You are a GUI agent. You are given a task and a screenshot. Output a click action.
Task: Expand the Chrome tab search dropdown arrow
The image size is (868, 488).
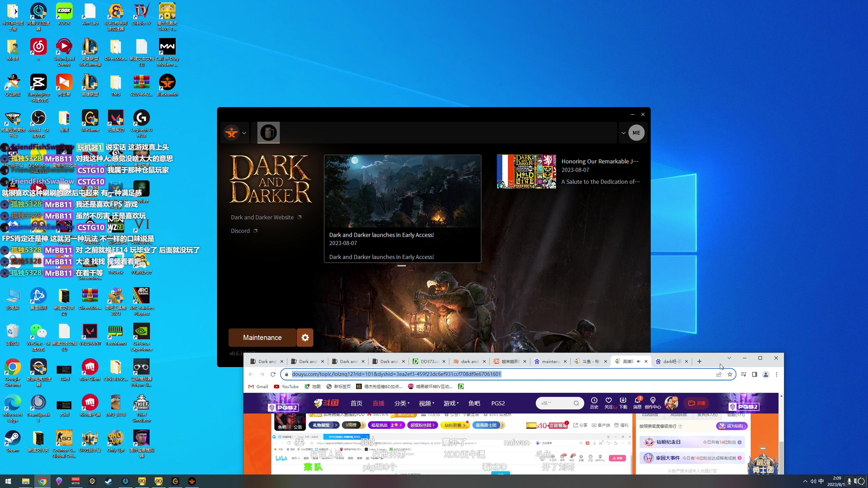tap(729, 358)
